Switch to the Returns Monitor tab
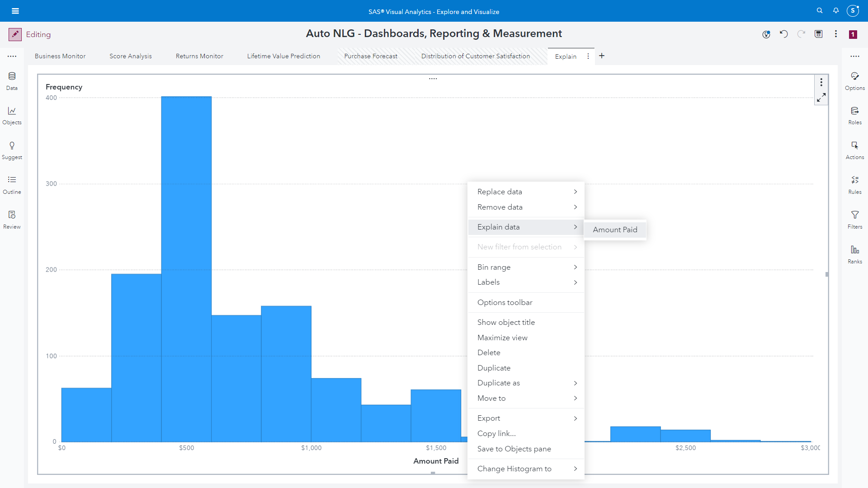 [x=199, y=56]
